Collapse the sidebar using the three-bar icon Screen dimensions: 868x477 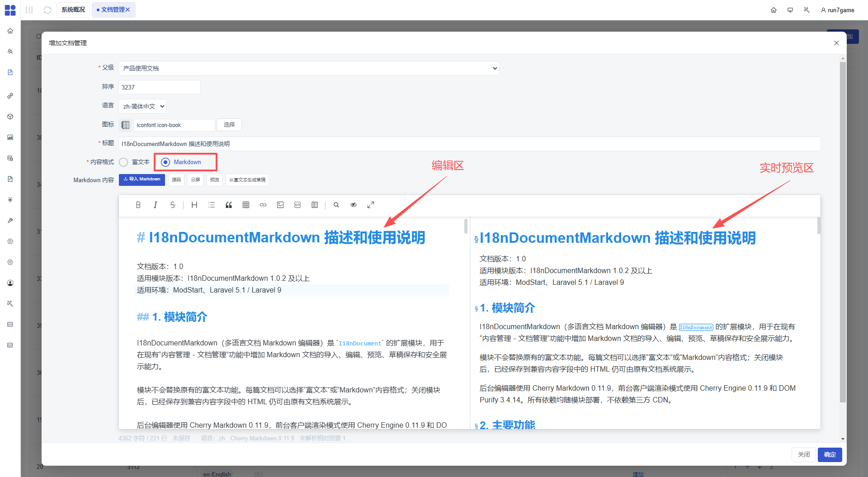coord(29,10)
